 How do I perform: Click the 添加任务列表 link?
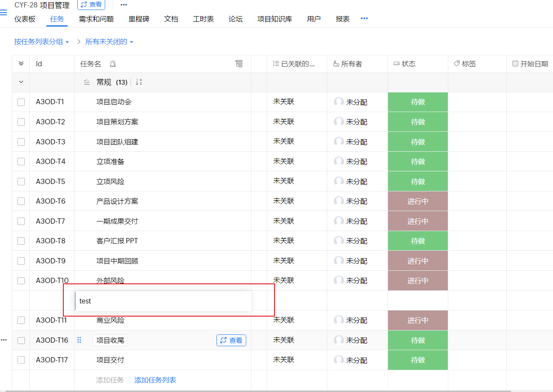coord(155,380)
